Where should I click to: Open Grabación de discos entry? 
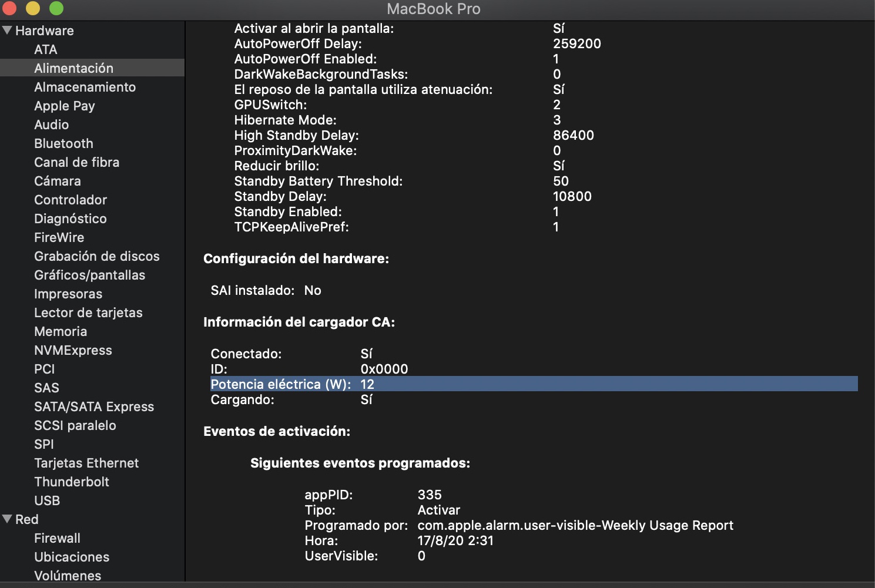pyautogui.click(x=97, y=256)
